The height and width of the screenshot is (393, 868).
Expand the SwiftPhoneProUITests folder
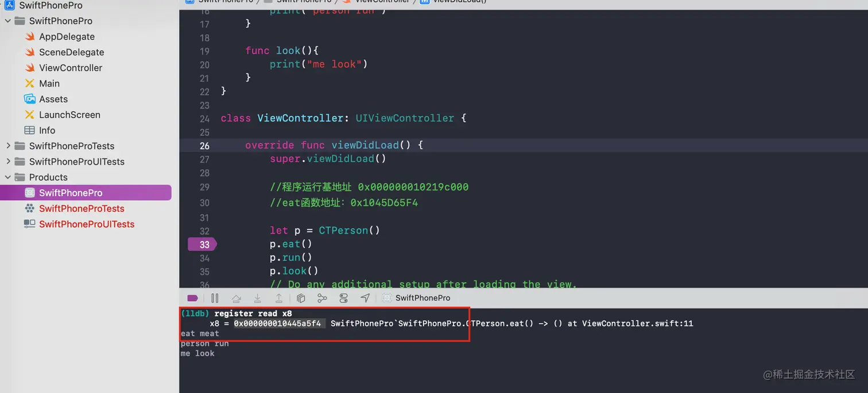8,161
